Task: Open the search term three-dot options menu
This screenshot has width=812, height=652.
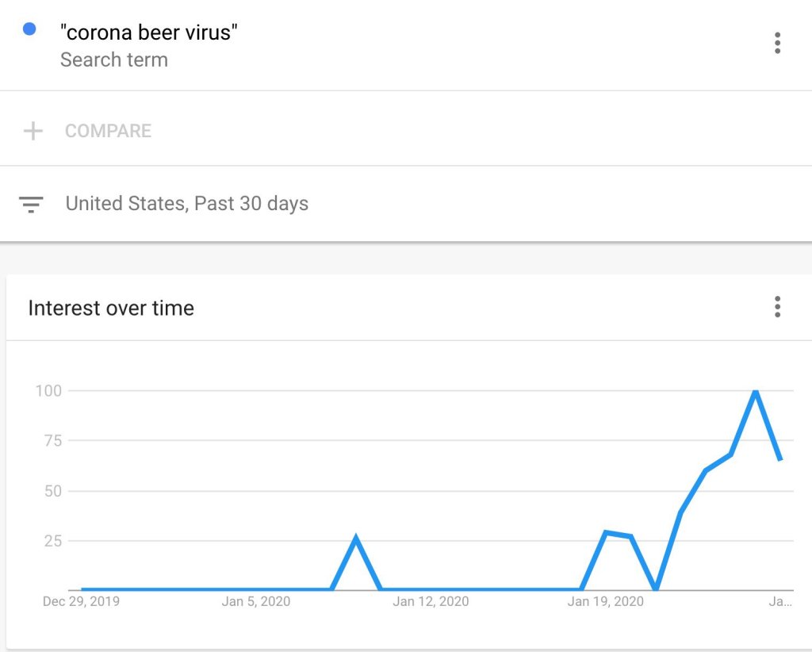Action: (x=777, y=43)
